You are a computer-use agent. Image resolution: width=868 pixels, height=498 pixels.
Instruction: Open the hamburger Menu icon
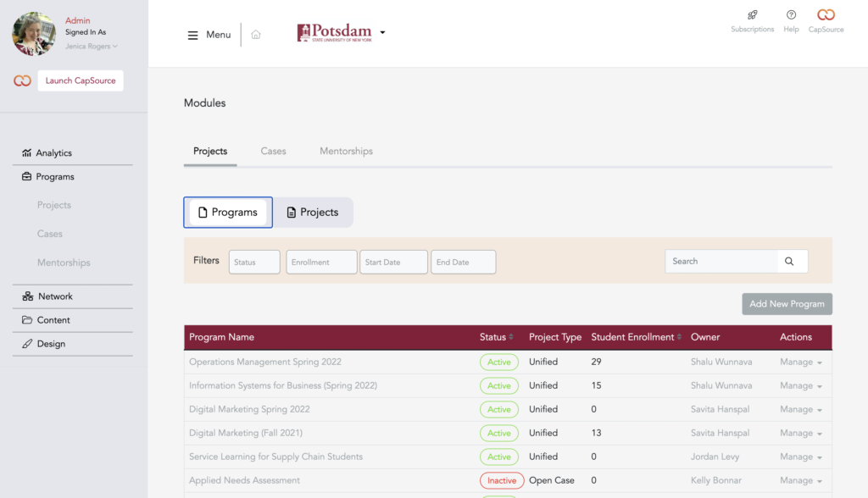pyautogui.click(x=193, y=35)
